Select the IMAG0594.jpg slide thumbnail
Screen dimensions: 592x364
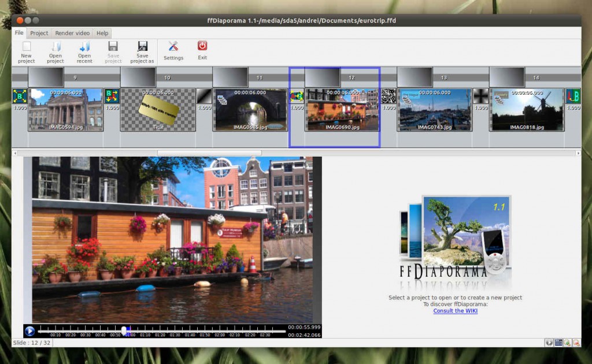pos(66,110)
